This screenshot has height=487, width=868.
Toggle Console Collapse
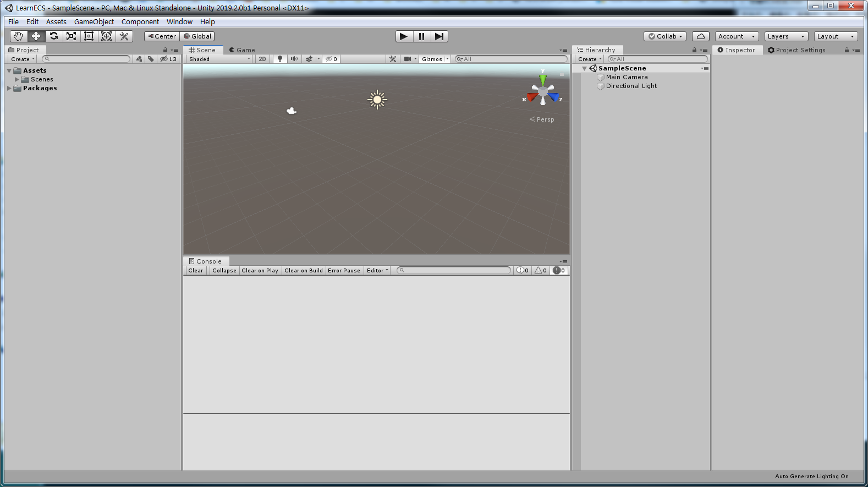224,270
